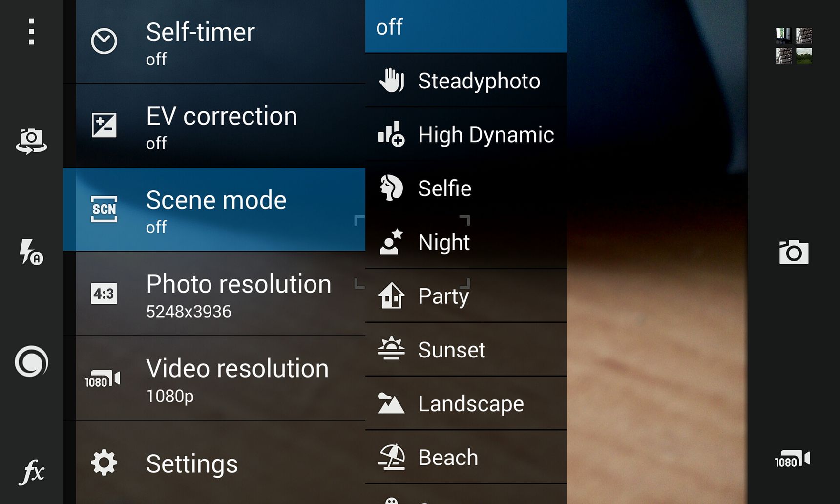Screen dimensions: 840x504
Task: Click the Self-timer clock icon
Action: [x=104, y=42]
